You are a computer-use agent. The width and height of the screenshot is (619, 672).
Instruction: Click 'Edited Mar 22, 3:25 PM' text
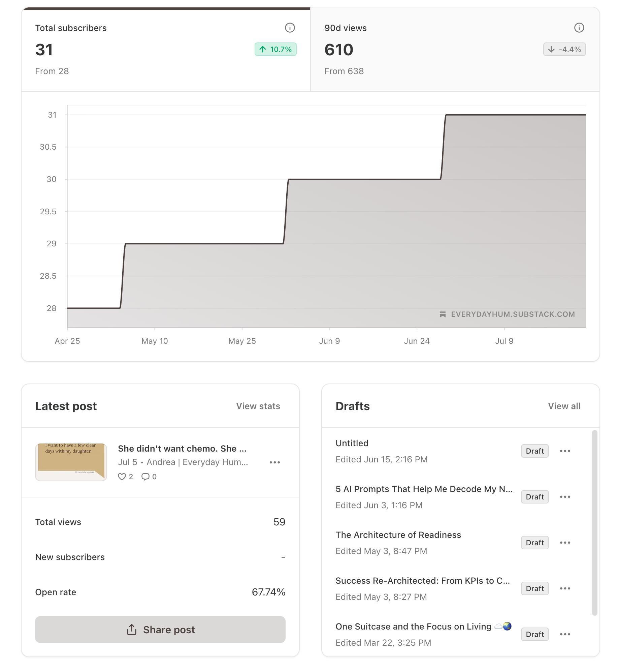tap(383, 643)
